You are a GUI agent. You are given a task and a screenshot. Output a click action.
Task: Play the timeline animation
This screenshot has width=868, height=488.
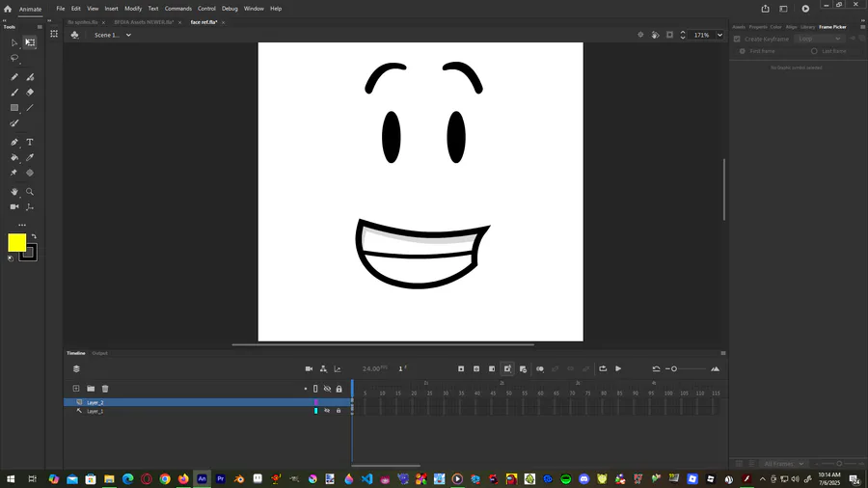618,369
